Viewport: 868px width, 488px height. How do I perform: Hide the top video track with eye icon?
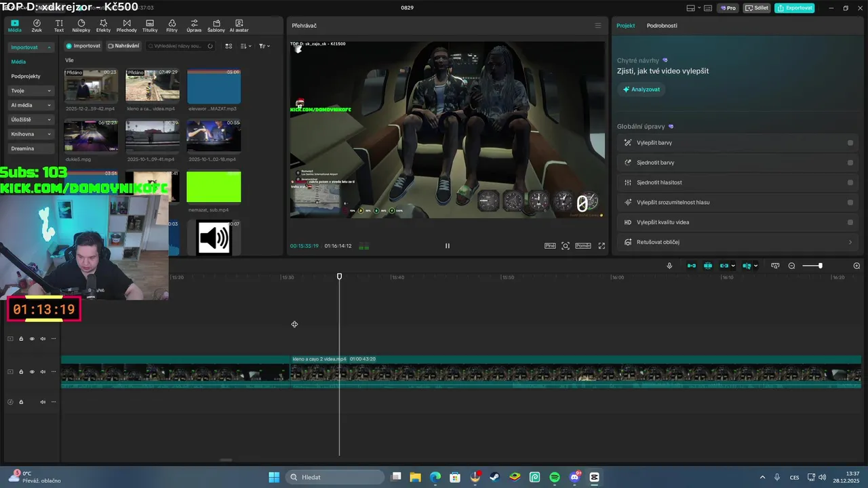32,339
